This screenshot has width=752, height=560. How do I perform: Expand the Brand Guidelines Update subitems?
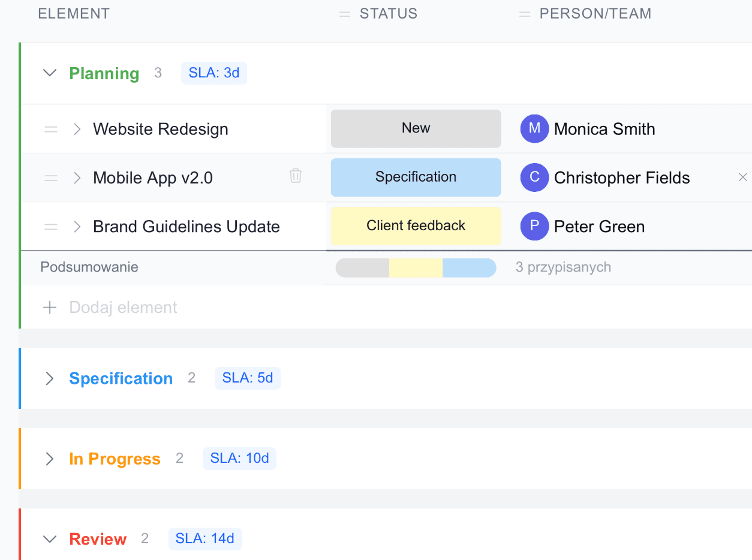click(77, 227)
